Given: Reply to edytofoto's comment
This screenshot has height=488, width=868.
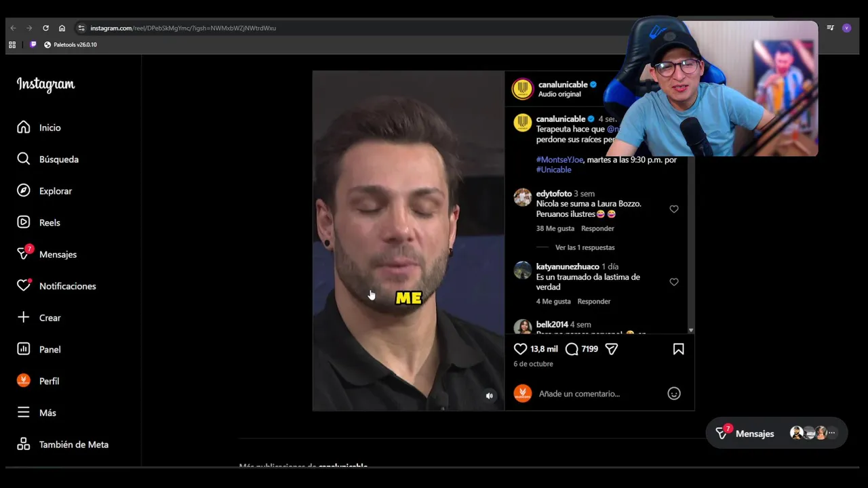Looking at the screenshot, I should coord(597,228).
